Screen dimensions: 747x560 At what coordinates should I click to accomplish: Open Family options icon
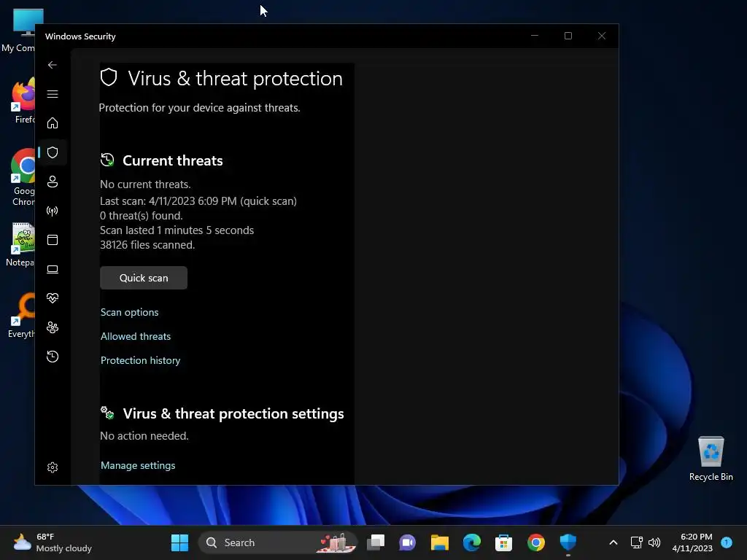[x=53, y=327]
